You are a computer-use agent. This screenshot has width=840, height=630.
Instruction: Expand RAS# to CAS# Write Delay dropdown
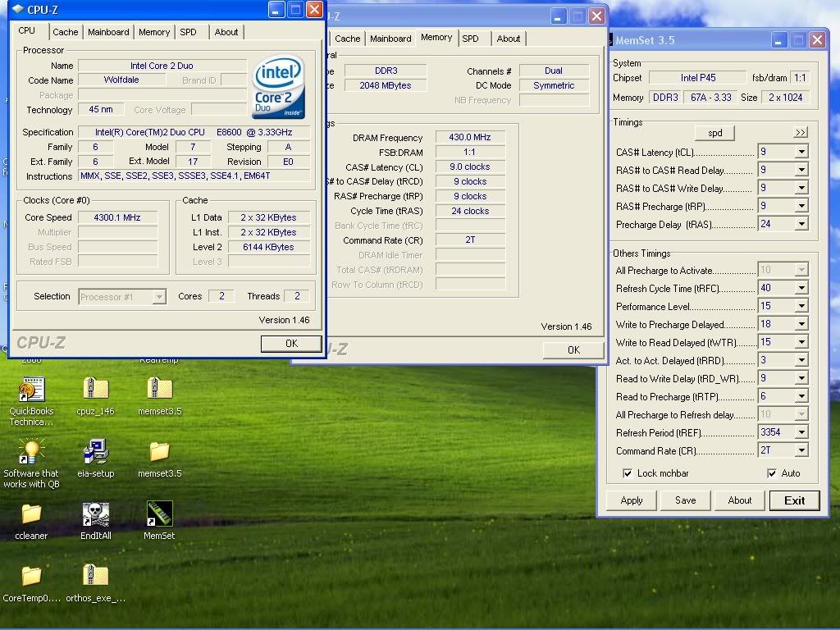tap(801, 188)
